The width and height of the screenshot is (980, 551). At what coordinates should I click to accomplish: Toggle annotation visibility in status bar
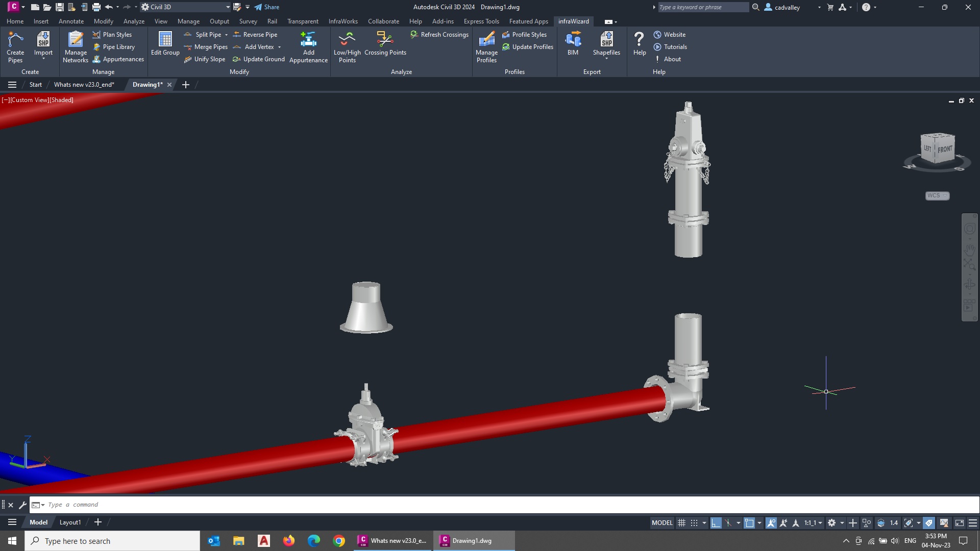pyautogui.click(x=771, y=523)
